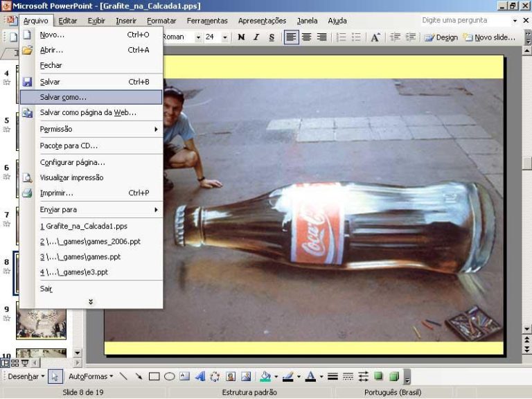Select the Rectangle tool
532x399 pixels.
pos(154,377)
